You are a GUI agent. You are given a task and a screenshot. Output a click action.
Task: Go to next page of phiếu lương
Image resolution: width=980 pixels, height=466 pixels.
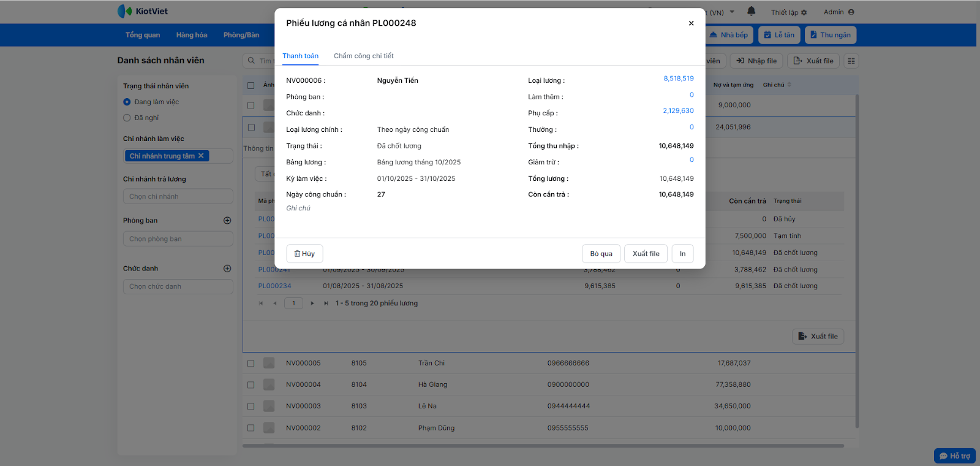pyautogui.click(x=312, y=304)
